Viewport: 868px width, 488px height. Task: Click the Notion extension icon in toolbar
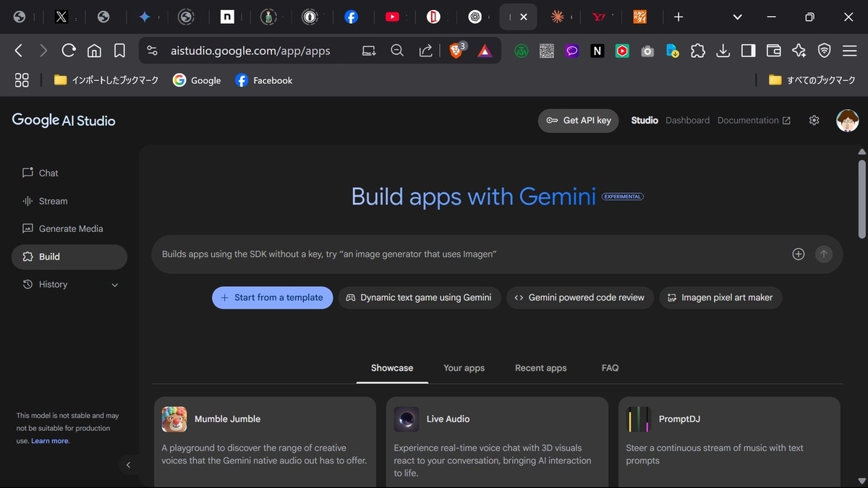point(597,51)
